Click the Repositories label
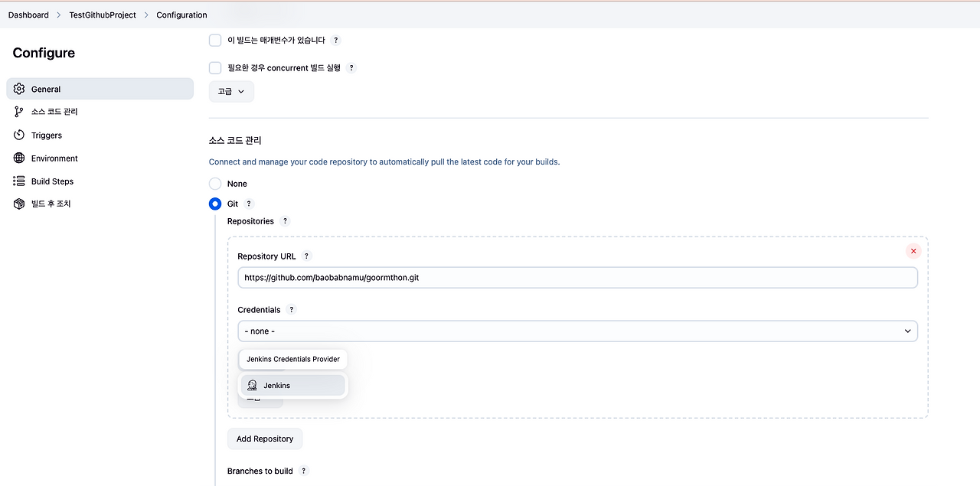This screenshot has height=486, width=980. coord(250,221)
